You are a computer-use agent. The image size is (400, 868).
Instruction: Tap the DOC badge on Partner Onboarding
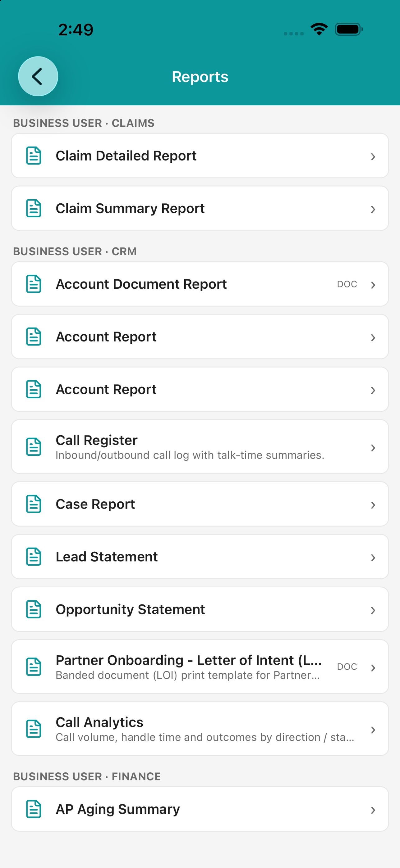pyautogui.click(x=347, y=667)
